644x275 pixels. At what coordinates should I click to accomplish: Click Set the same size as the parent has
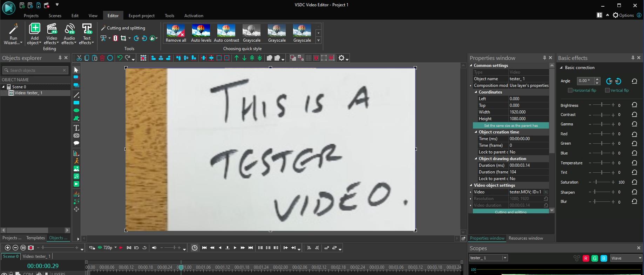point(511,125)
